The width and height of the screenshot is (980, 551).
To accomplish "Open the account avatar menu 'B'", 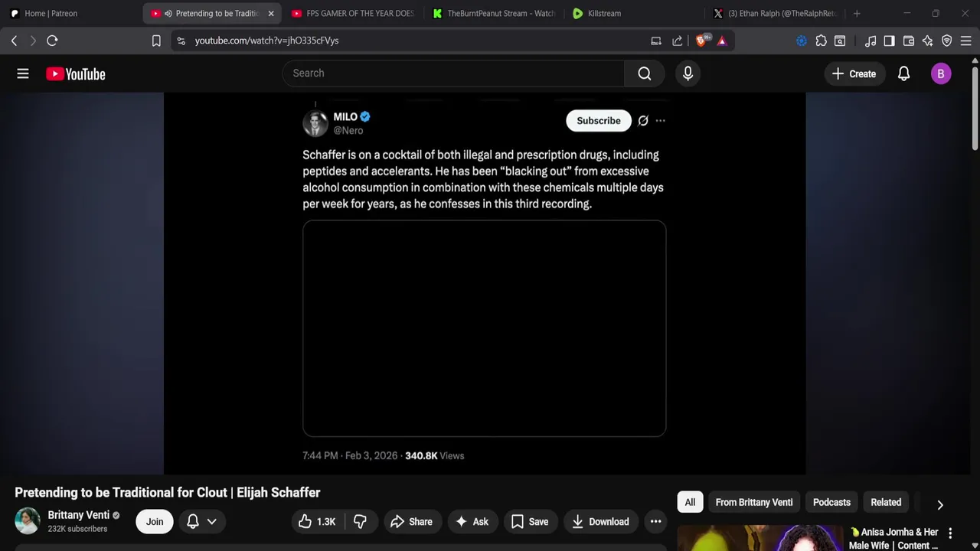I will [941, 73].
